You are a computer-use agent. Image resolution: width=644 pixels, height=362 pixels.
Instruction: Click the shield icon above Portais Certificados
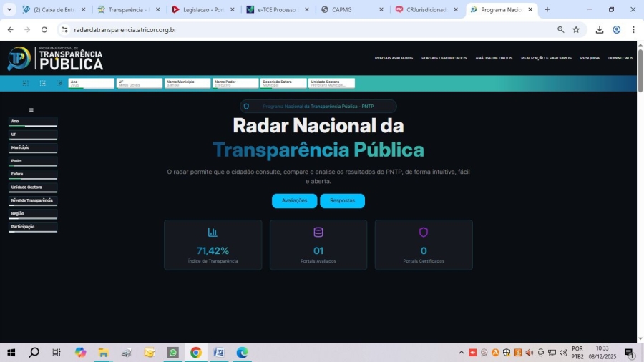coord(424,232)
